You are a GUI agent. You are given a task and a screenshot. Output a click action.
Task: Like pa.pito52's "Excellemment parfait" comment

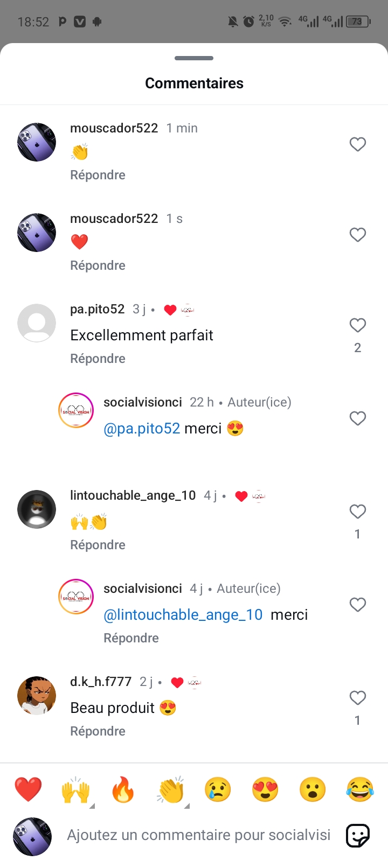[x=358, y=325]
